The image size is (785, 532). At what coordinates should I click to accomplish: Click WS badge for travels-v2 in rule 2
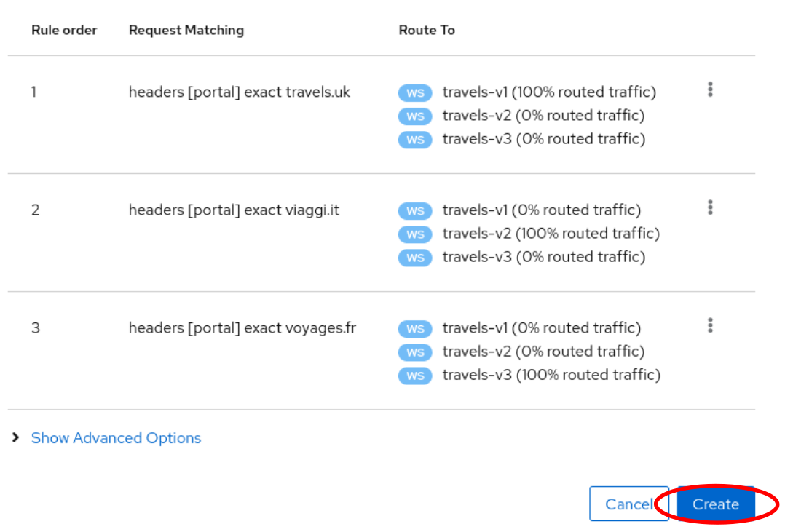(x=415, y=234)
